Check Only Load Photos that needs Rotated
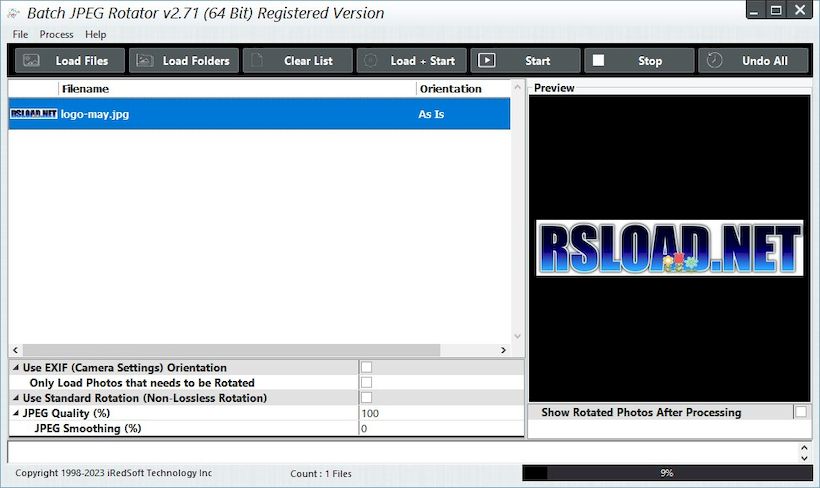The height and width of the screenshot is (488, 820). (367, 382)
